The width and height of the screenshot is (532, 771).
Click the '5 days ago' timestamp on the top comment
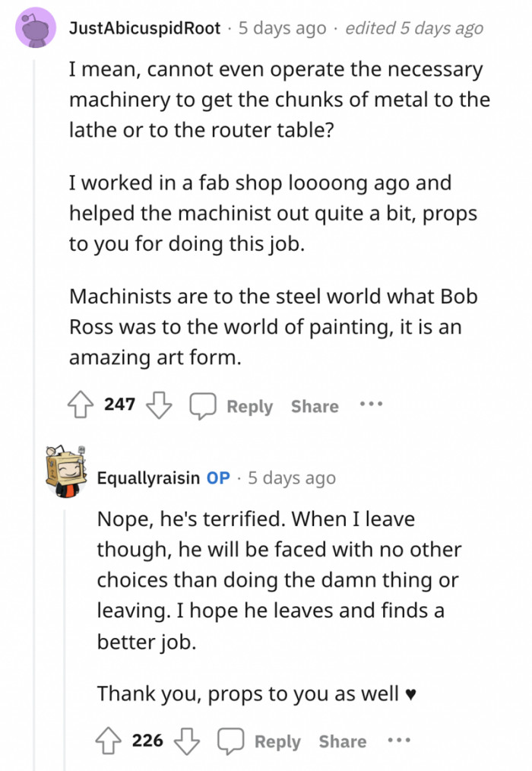(x=280, y=27)
